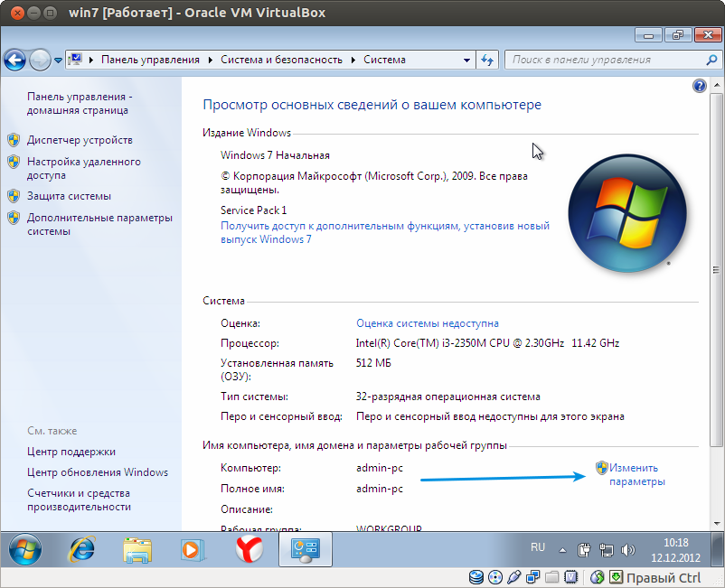
Task: Select the Система breadcrumb
Action: 384,60
